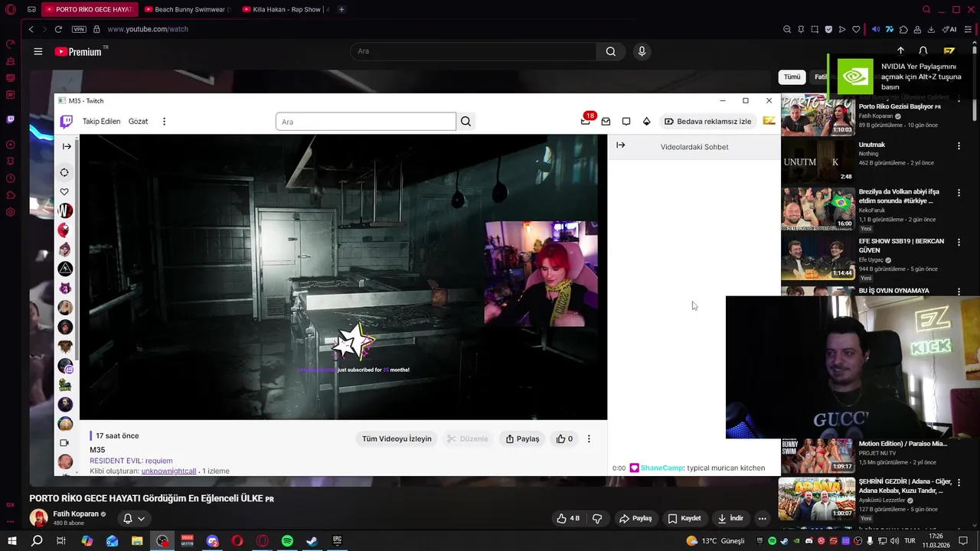This screenshot has width=980, height=551.
Task: Open YouTube notifications bell in header
Action: coord(923,51)
